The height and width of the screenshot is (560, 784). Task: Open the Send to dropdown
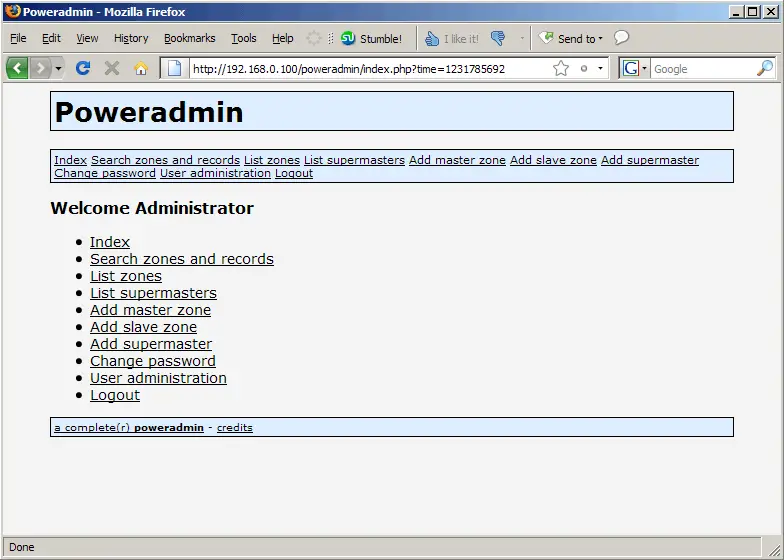point(570,38)
